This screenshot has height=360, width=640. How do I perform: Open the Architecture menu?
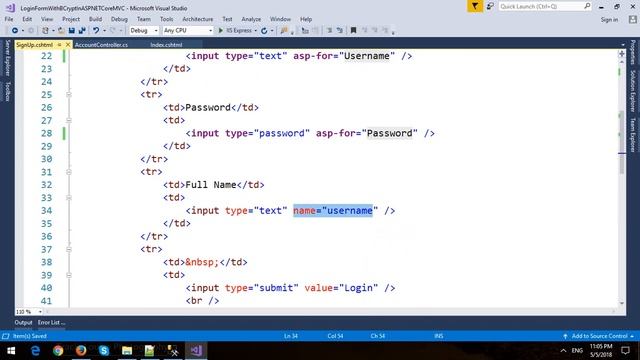tap(198, 19)
